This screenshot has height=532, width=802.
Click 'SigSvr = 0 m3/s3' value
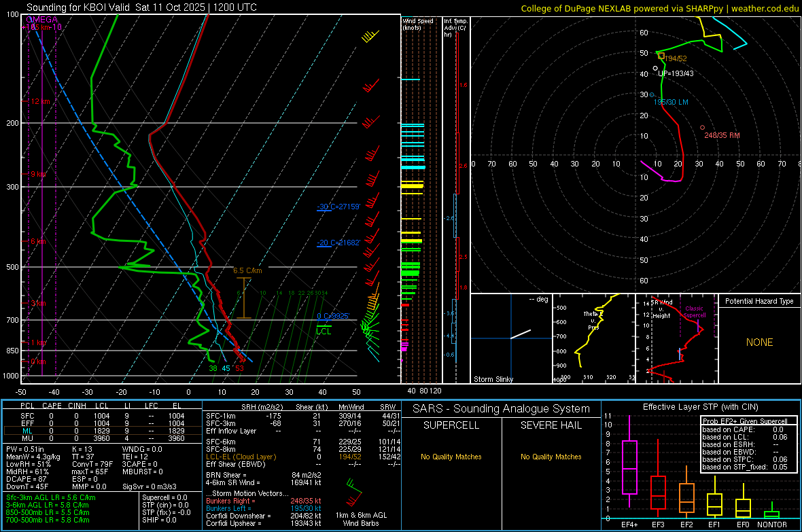coord(150,486)
